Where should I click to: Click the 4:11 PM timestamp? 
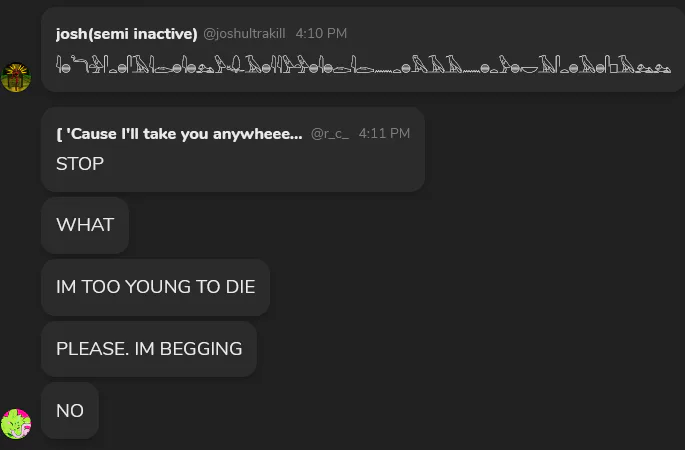tap(384, 133)
